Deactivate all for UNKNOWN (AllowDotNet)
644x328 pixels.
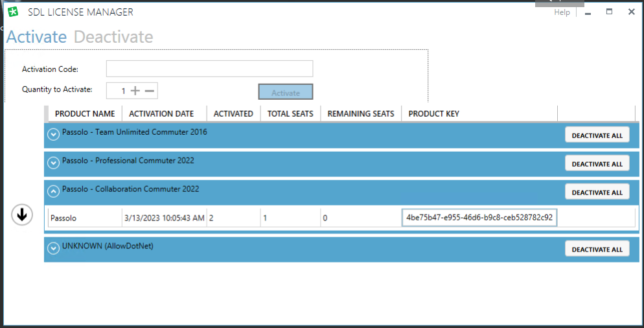pos(597,249)
